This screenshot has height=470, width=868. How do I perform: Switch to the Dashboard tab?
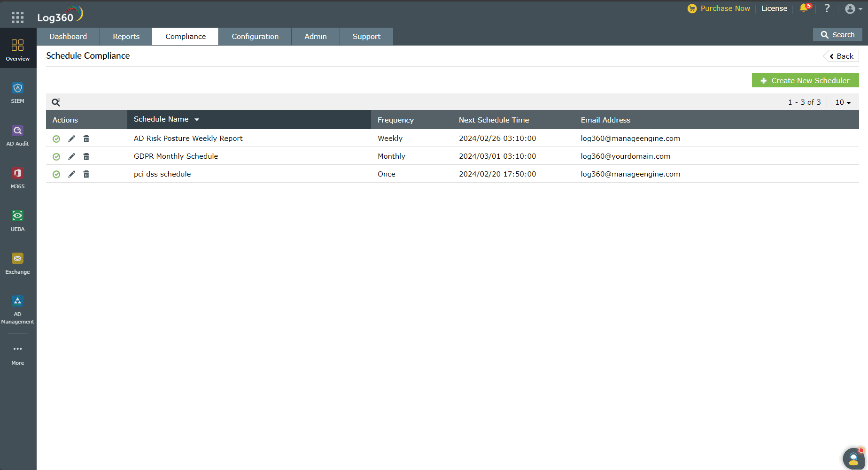click(x=68, y=36)
